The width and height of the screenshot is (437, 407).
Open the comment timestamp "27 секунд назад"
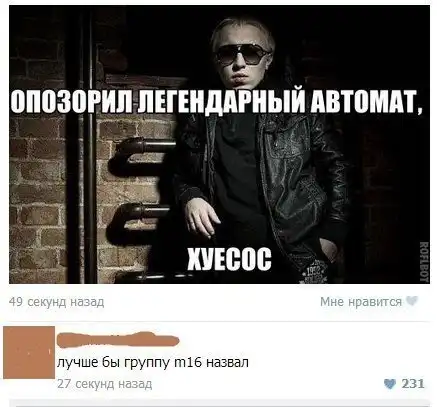[x=104, y=384]
